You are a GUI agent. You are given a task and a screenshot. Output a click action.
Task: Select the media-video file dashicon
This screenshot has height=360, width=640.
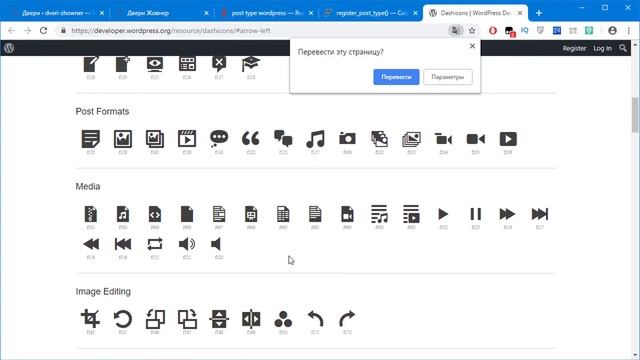pyautogui.click(x=347, y=214)
